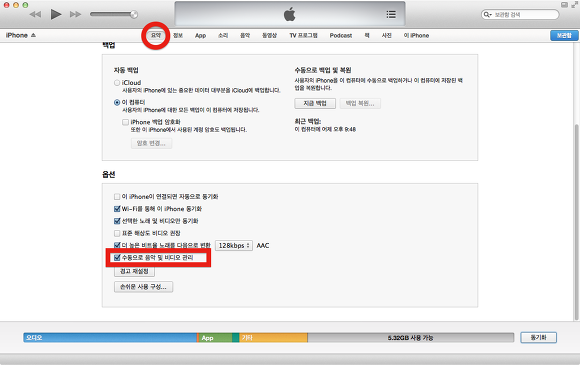The width and height of the screenshot is (580, 365).
Task: Click the Apple logo in display
Action: (290, 14)
